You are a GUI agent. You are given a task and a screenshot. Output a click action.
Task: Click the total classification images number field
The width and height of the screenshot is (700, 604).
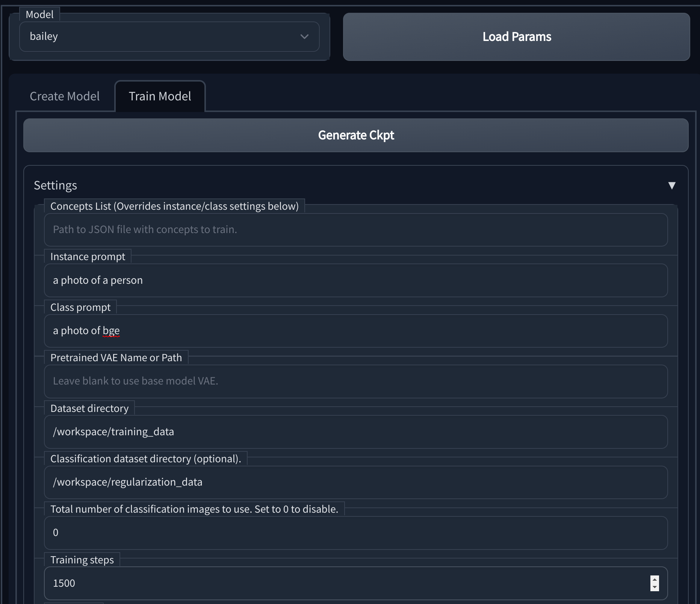tap(355, 533)
